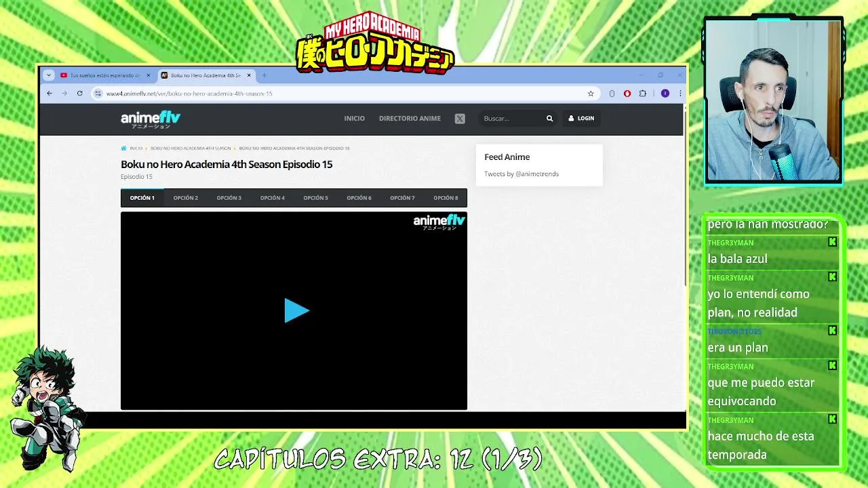Reload the AnimeFLV page
This screenshot has width=868, height=488.
click(x=80, y=94)
